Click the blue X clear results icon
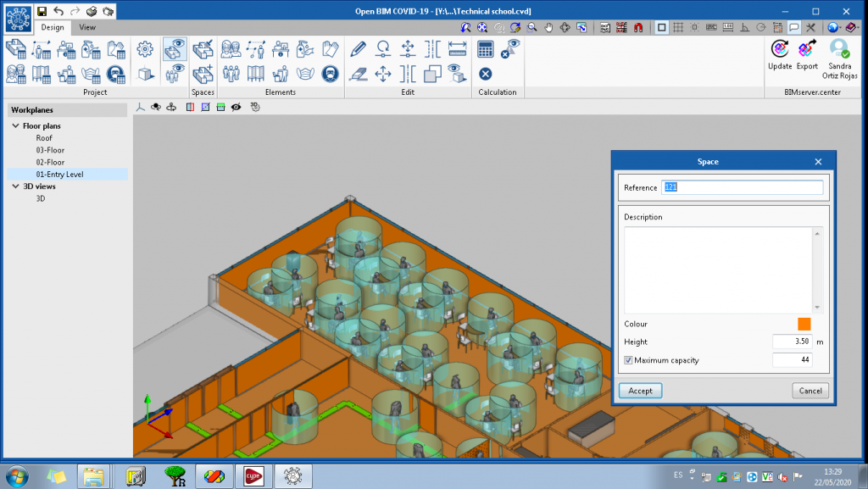 click(486, 74)
